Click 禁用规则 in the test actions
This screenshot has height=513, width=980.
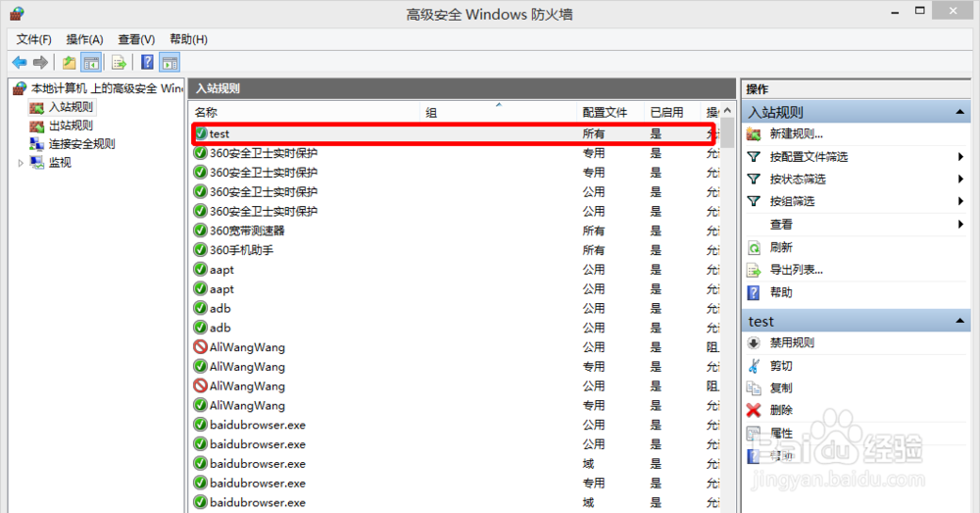click(792, 343)
